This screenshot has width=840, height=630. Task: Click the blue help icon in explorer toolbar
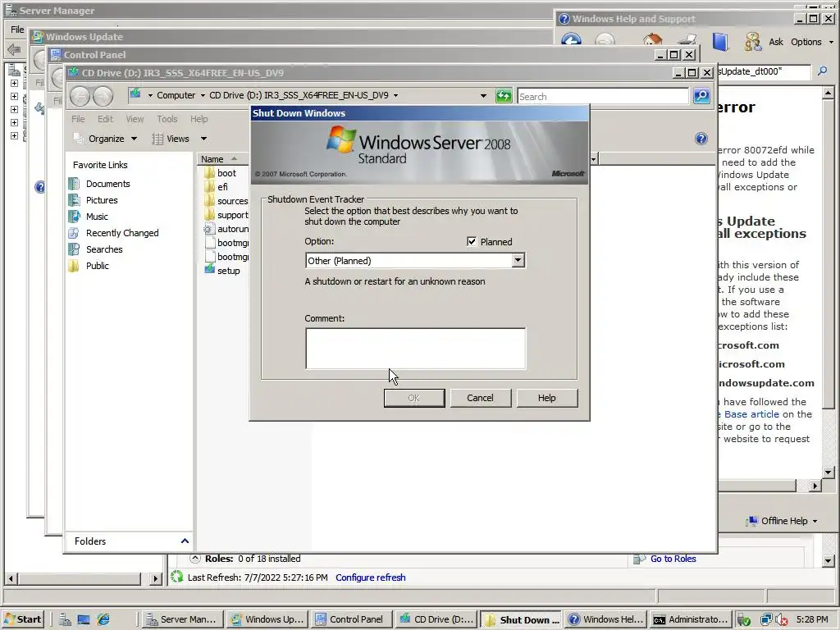pyautogui.click(x=701, y=139)
